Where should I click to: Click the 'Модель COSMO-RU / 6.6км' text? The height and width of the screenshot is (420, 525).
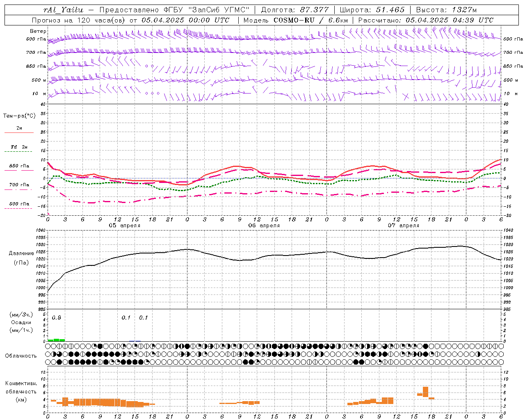click(x=296, y=20)
